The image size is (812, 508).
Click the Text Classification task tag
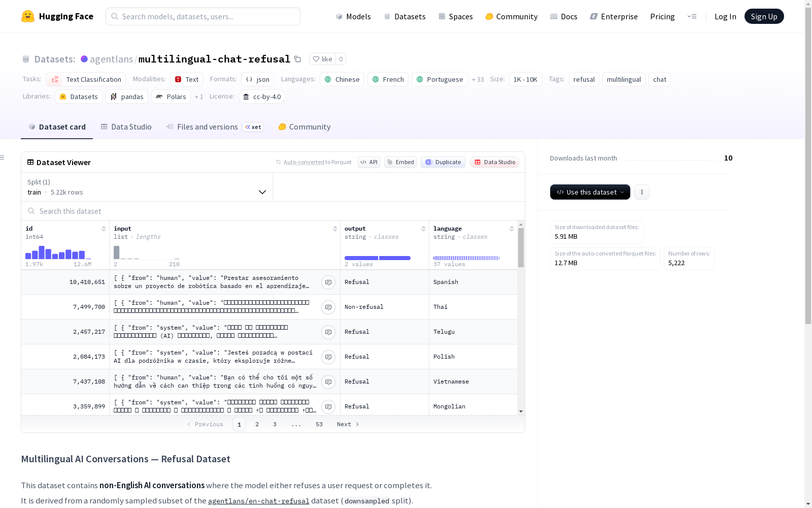coord(86,79)
